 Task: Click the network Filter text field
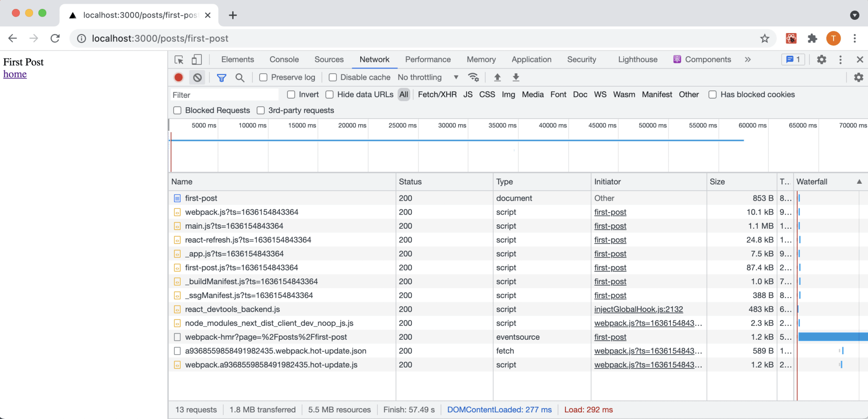[x=225, y=95]
